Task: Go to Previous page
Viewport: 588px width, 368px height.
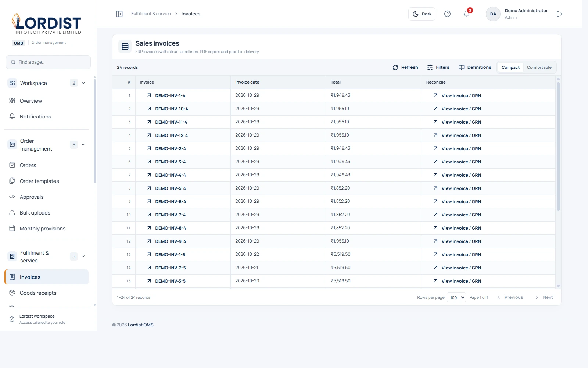Action: click(510, 297)
